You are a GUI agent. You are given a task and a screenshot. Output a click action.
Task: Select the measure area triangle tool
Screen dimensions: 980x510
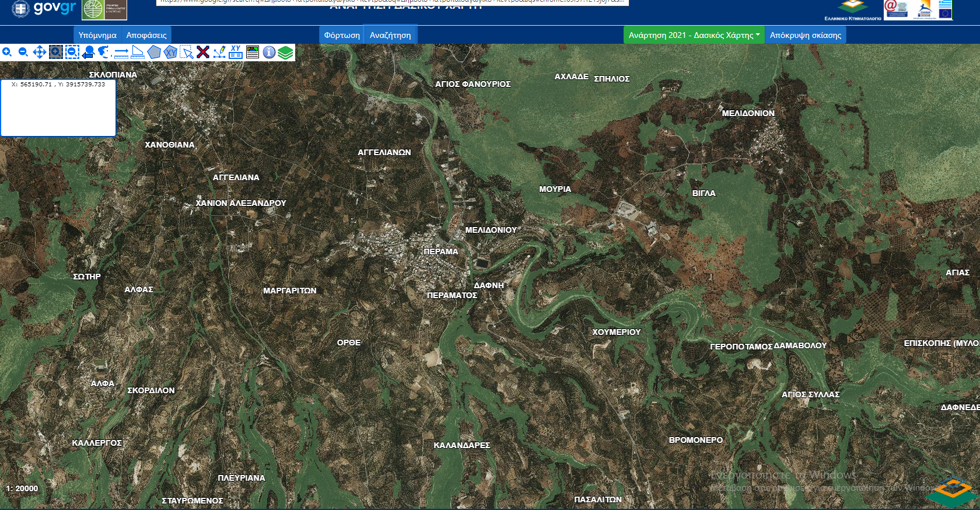pos(138,53)
